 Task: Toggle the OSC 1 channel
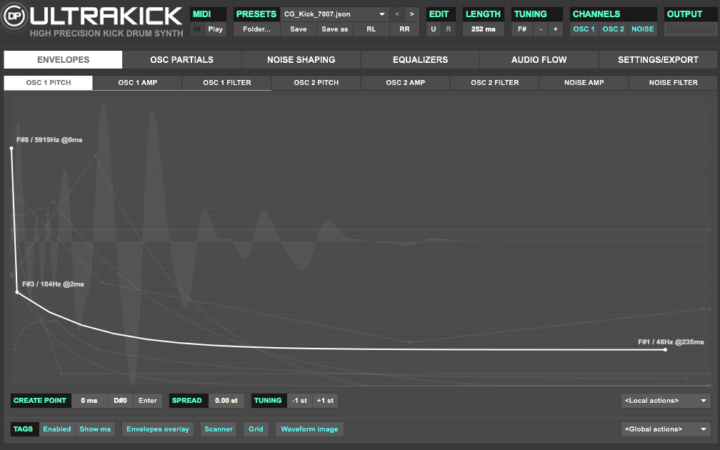tap(583, 29)
